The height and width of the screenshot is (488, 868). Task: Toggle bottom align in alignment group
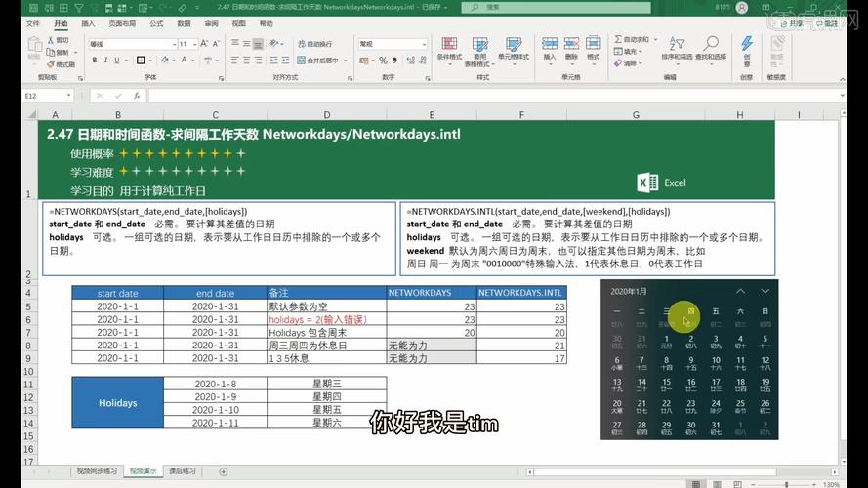258,44
